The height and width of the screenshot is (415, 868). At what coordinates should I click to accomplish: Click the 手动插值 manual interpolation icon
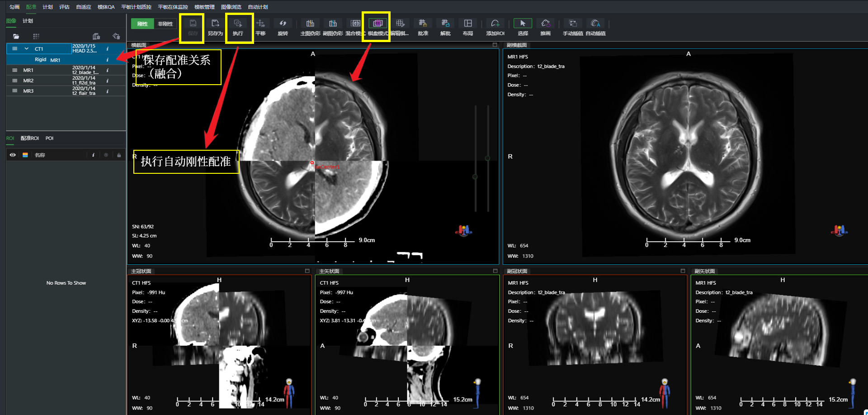coord(573,24)
